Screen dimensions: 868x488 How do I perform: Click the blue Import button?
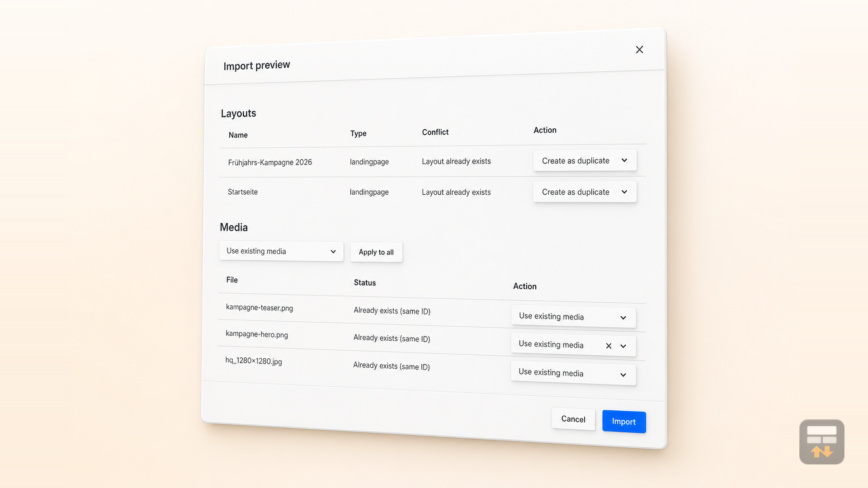point(624,422)
